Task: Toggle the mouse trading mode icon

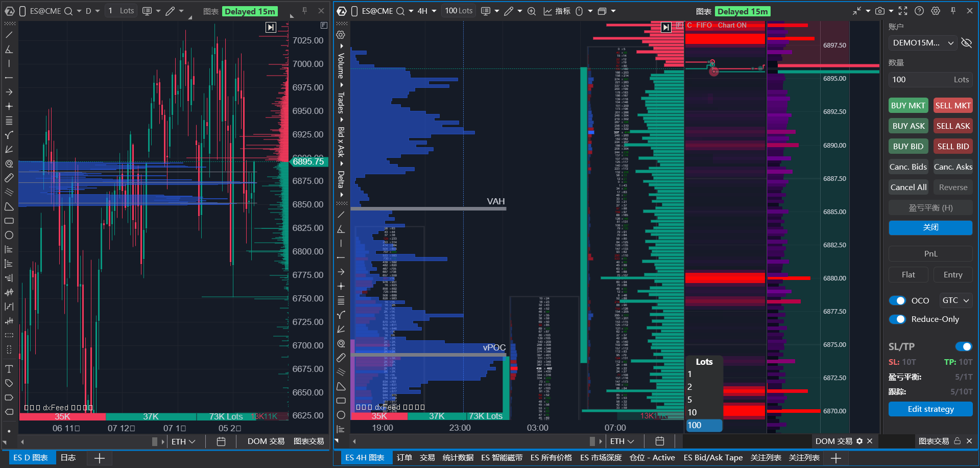Action: click(x=579, y=11)
